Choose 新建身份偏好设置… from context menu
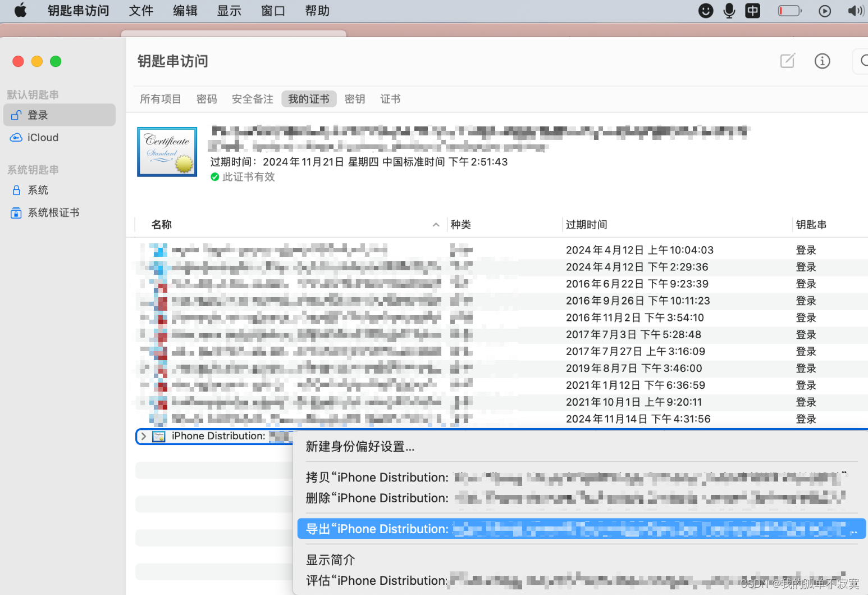The image size is (868, 595). (x=581, y=447)
